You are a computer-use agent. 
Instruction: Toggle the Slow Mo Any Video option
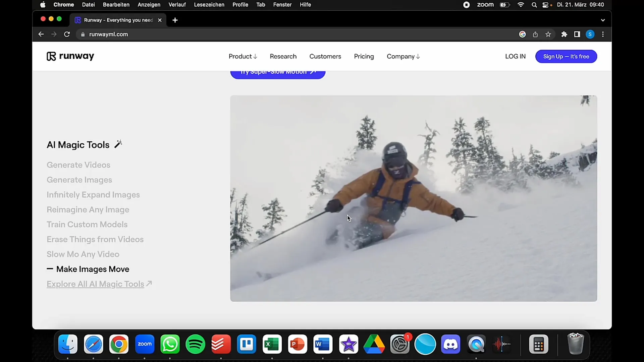83,254
